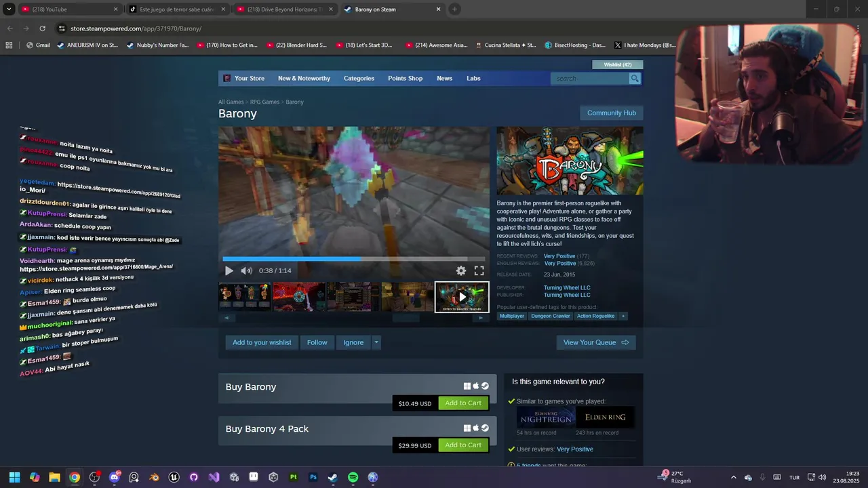Image resolution: width=868 pixels, height=488 pixels.
Task: Open the Labs tab
Action: (473, 79)
